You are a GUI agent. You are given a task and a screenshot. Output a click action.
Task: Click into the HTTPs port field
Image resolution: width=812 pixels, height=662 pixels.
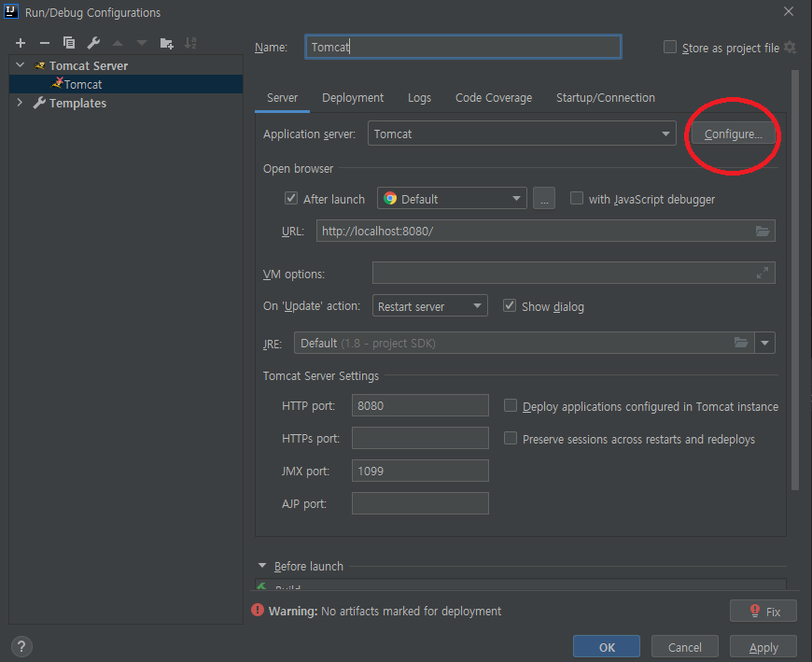coord(420,438)
